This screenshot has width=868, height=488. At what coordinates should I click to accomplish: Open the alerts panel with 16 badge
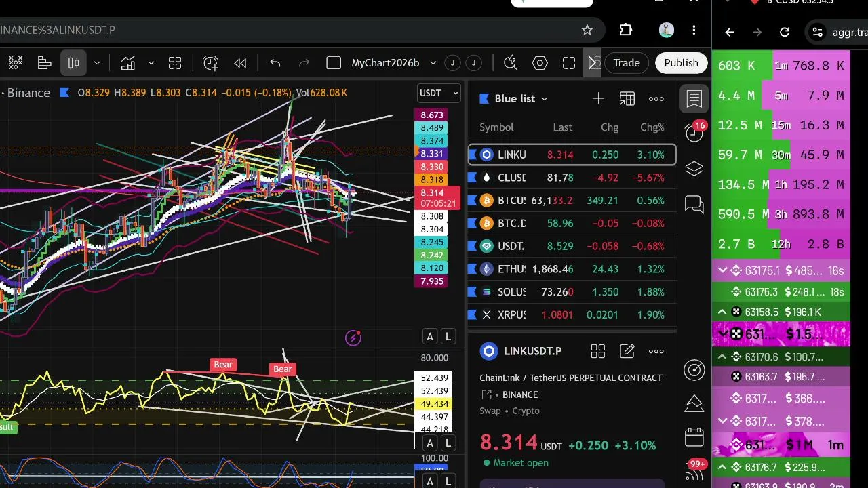(x=694, y=132)
